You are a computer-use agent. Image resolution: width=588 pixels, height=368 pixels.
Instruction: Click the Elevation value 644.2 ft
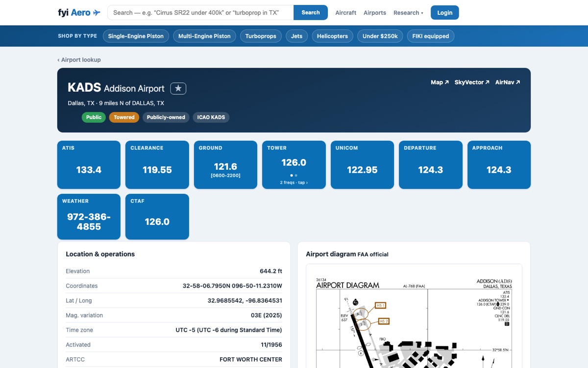271,271
